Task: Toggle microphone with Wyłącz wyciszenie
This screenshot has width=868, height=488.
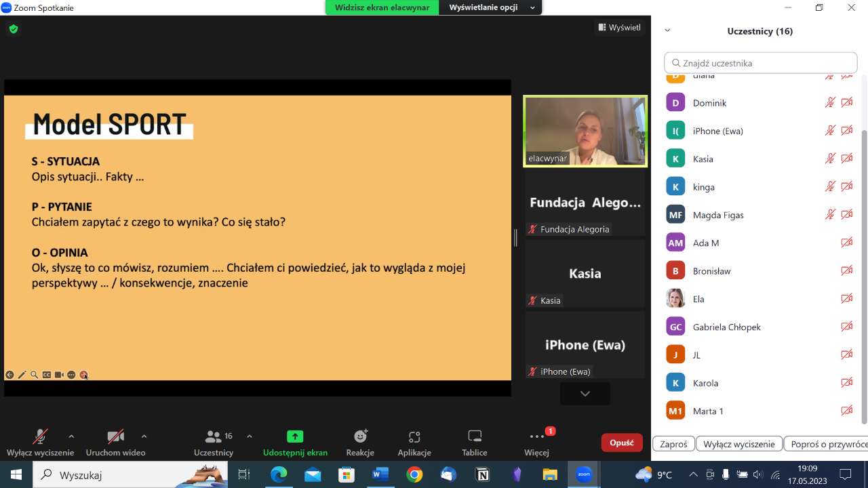Action: point(41,436)
